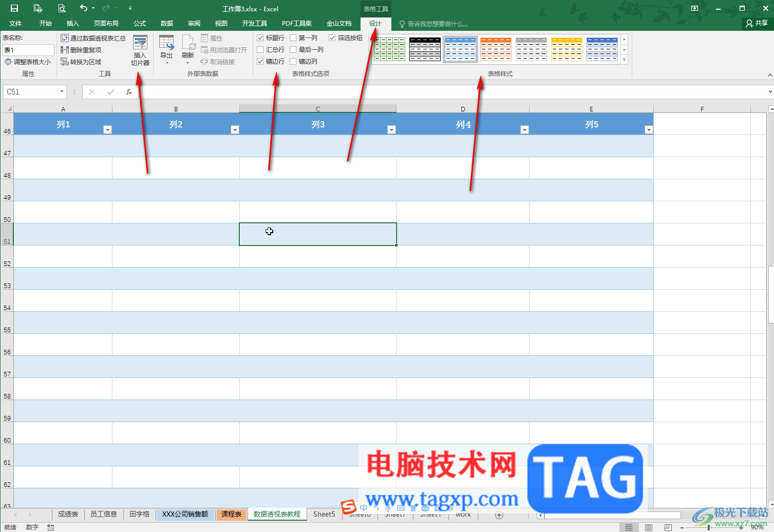The height and width of the screenshot is (532, 774).
Task: Click the zoom in plus icon
Action: point(741,527)
